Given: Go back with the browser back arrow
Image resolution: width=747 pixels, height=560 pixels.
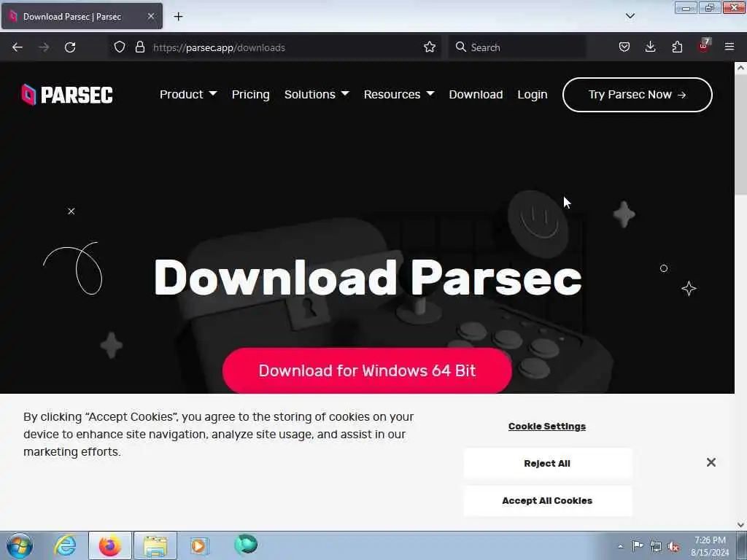Looking at the screenshot, I should (18, 47).
